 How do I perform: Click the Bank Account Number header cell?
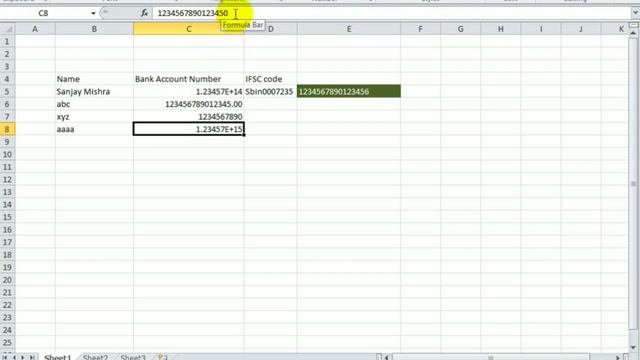coord(189,79)
